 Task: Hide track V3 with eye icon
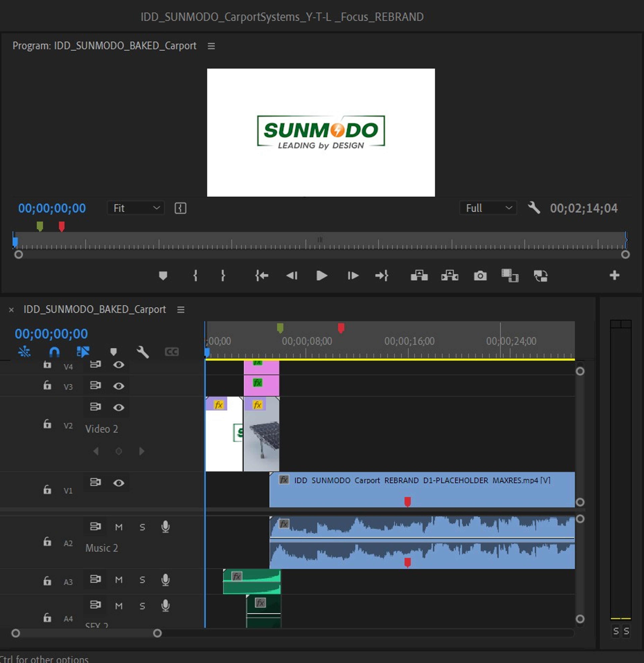(x=118, y=386)
